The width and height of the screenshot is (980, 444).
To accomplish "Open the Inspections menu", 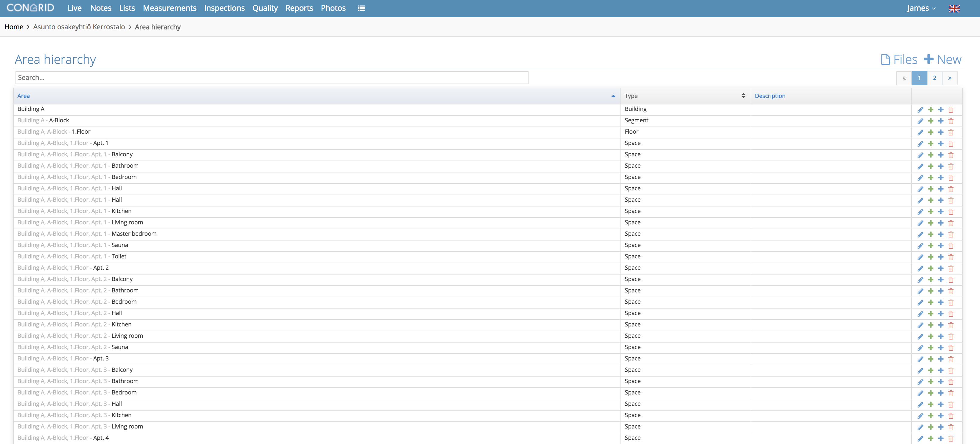I will [225, 8].
